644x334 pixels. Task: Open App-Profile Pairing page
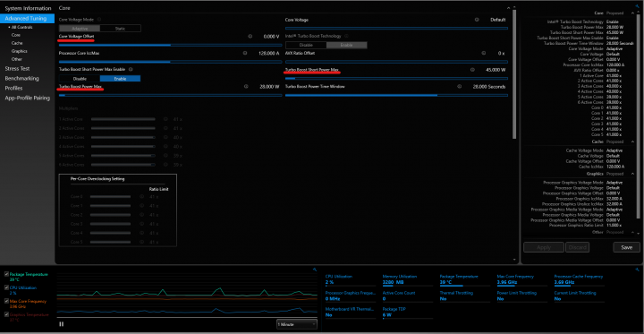point(28,98)
